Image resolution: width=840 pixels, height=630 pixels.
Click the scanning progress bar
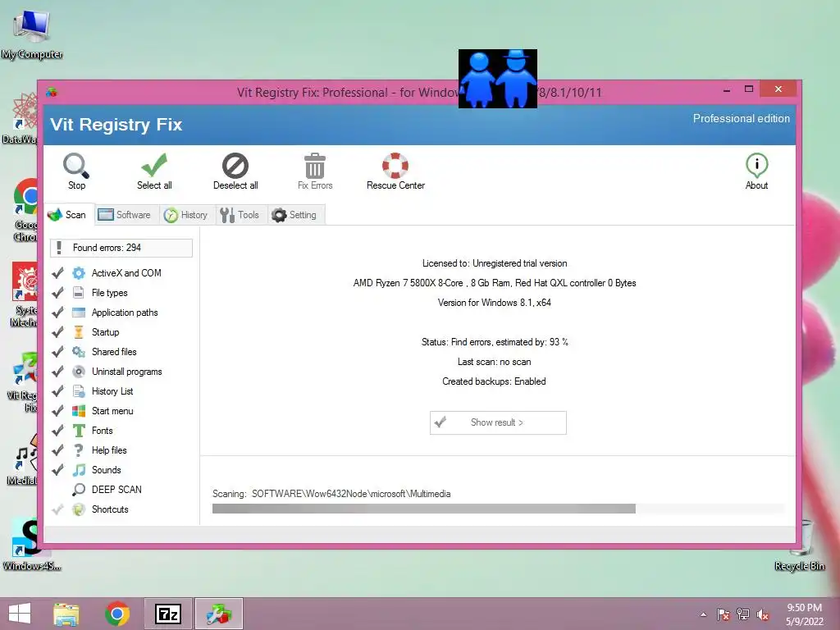[498, 509]
